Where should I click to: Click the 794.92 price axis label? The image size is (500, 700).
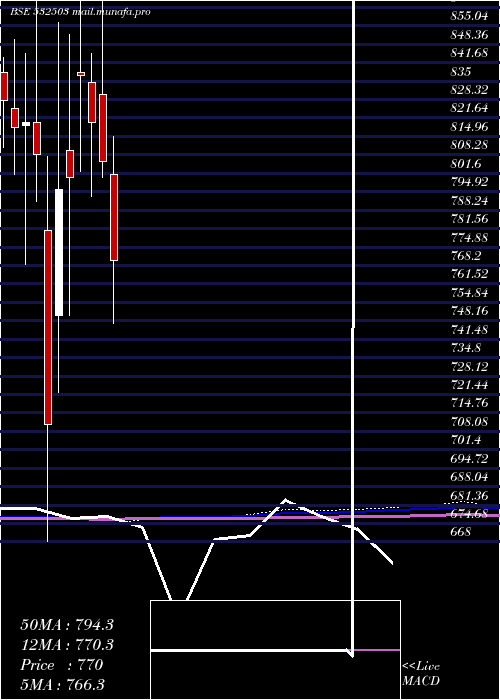pyautogui.click(x=469, y=182)
